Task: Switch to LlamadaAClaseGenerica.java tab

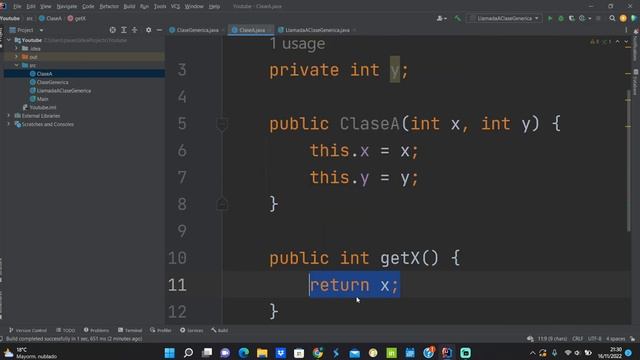Action: pos(316,30)
